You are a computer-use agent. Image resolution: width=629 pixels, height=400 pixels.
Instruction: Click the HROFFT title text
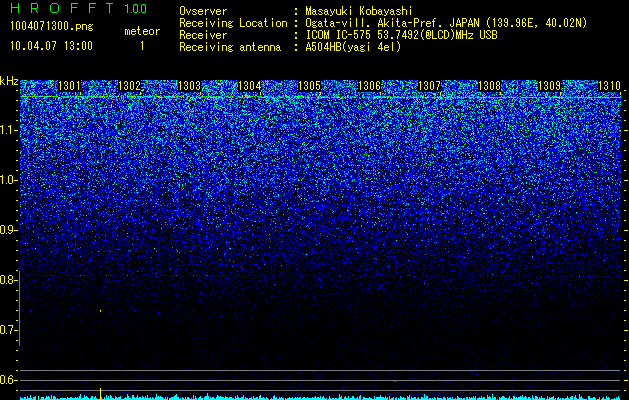62,8
